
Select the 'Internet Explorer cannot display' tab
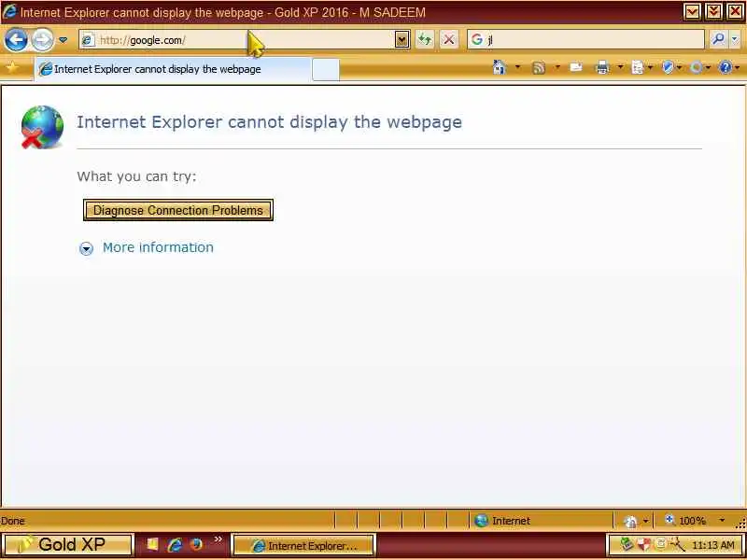(x=173, y=69)
